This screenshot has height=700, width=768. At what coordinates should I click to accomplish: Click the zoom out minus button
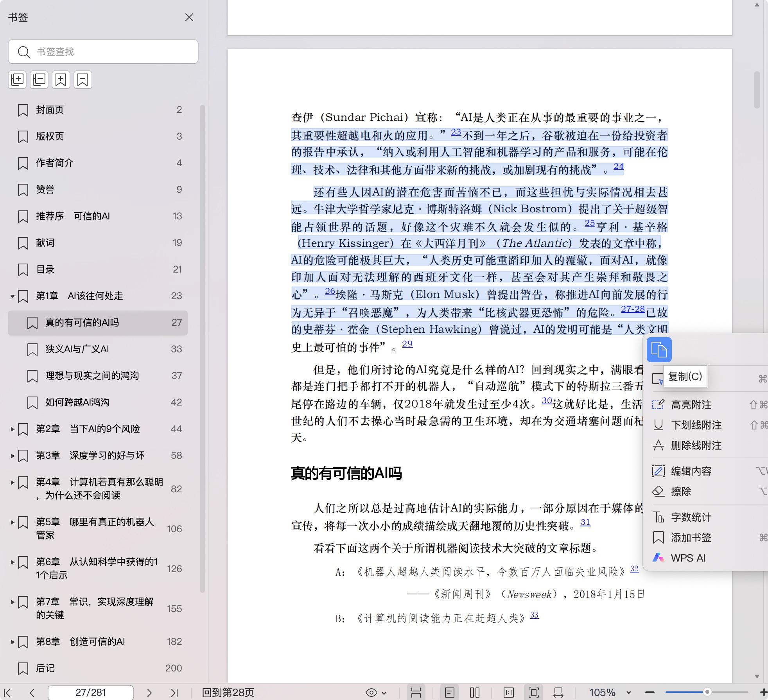coord(650,693)
